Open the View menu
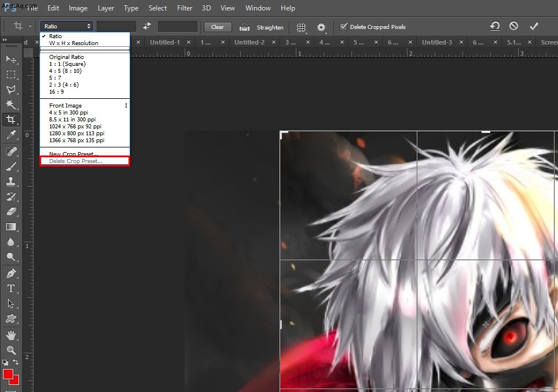Viewport: 558px width, 392px height. click(x=227, y=8)
